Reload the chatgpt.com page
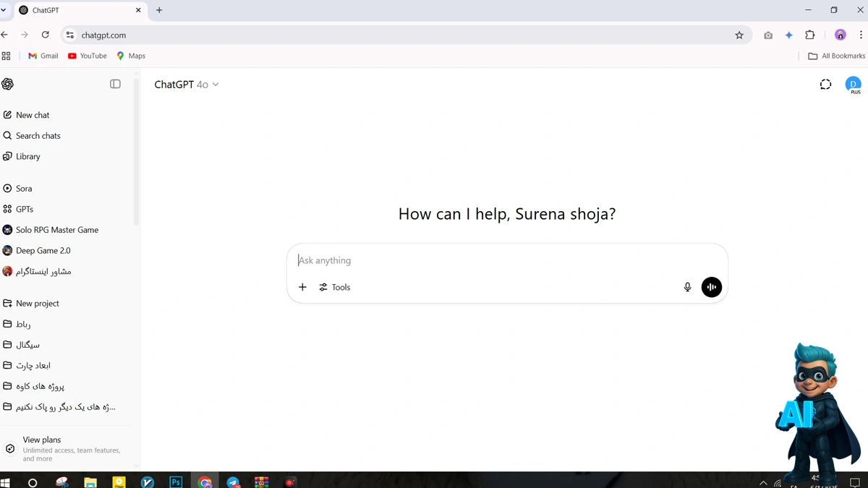This screenshot has width=868, height=488. [46, 35]
